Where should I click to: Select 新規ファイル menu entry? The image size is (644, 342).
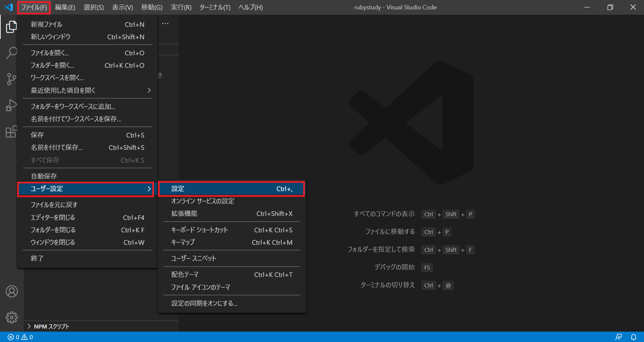[x=88, y=24]
